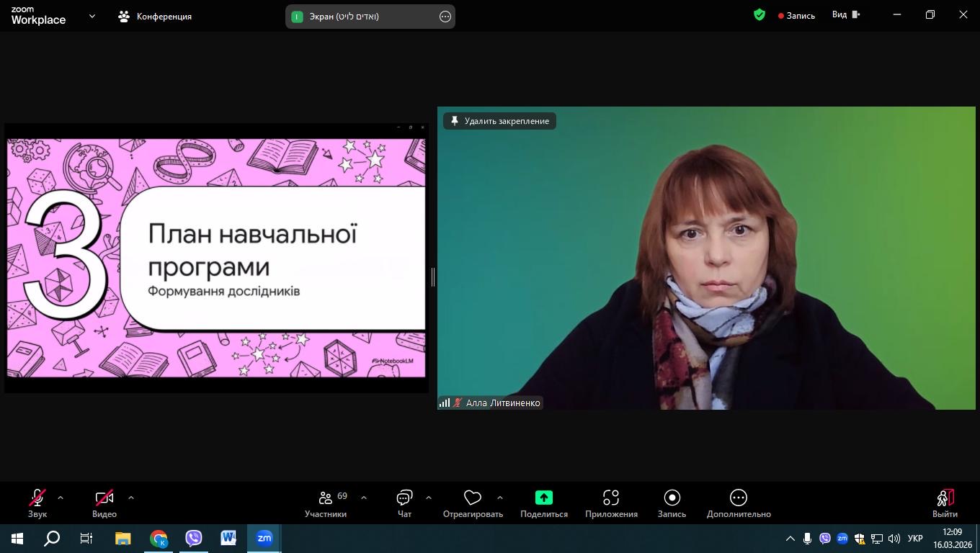This screenshot has width=980, height=553.
Task: Open the Конференция meeting info menu
Action: click(x=155, y=17)
